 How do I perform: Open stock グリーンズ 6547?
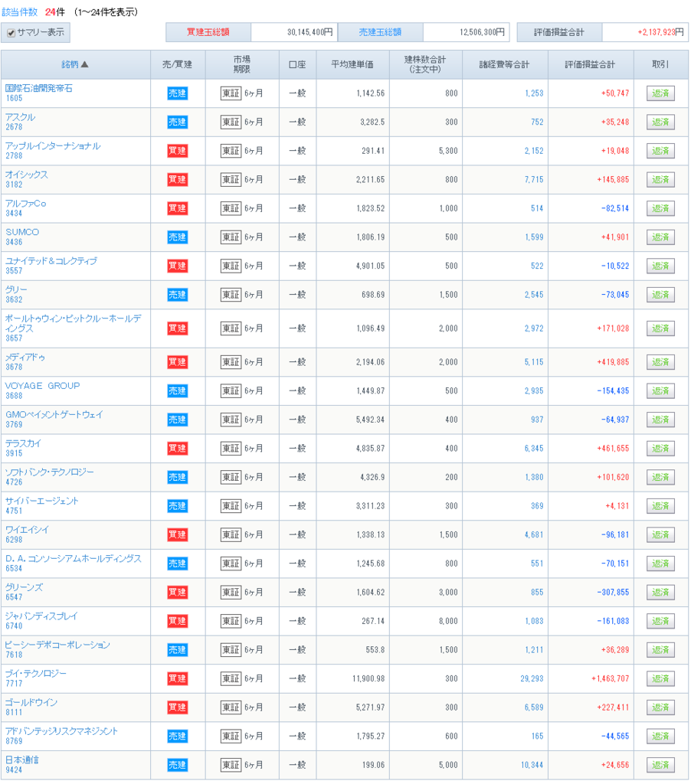coord(24,592)
